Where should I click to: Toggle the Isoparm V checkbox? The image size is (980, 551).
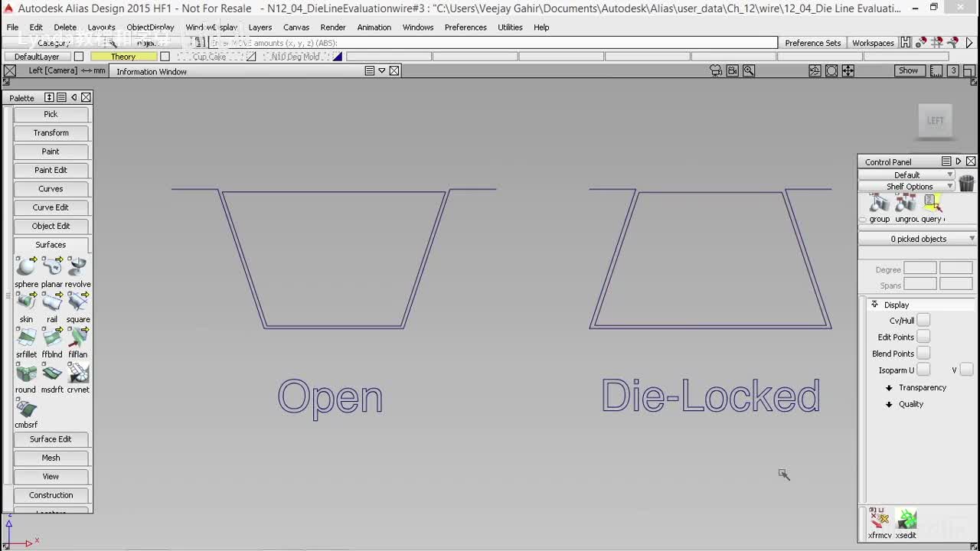[x=966, y=370]
